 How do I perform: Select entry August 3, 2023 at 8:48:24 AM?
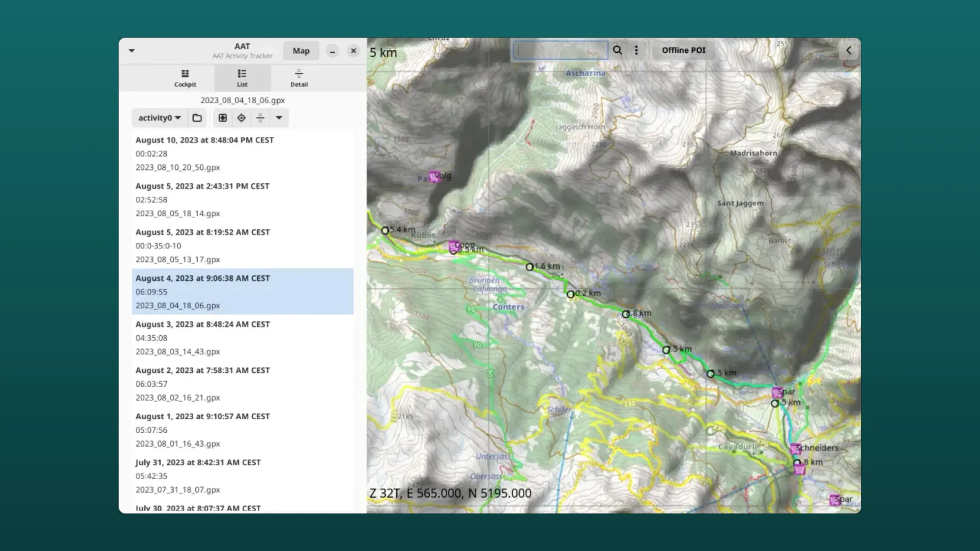pos(242,337)
